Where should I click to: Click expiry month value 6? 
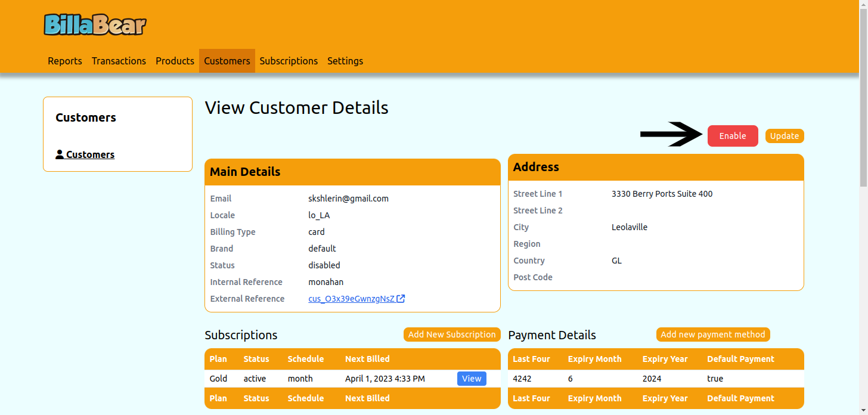tap(571, 379)
